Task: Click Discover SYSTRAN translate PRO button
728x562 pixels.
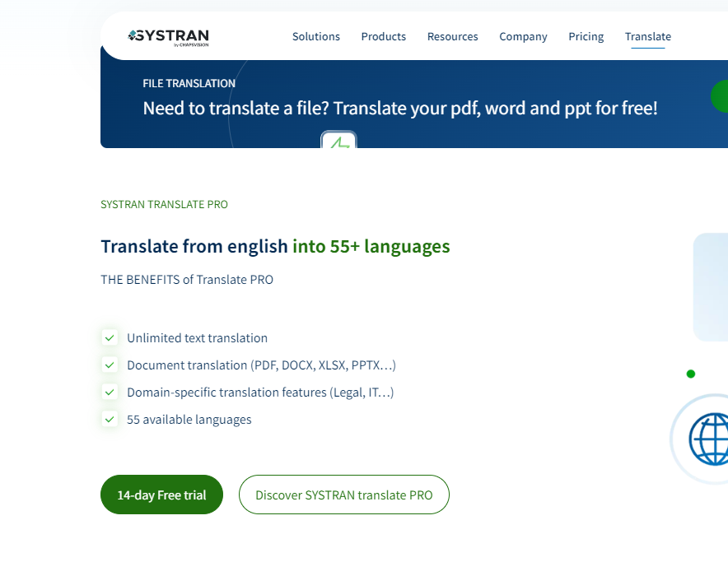Action: click(343, 495)
